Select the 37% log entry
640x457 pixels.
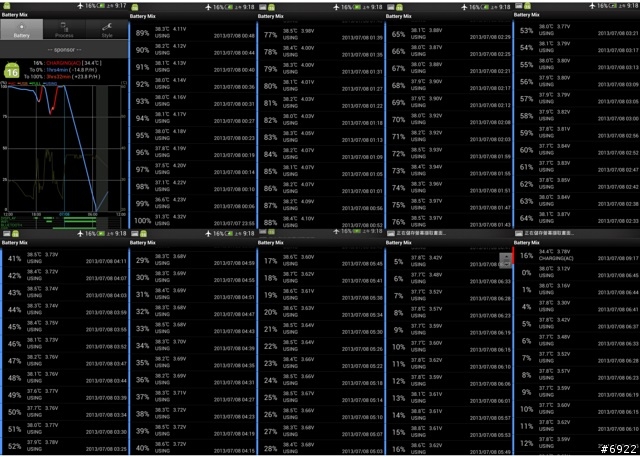[x=193, y=397]
